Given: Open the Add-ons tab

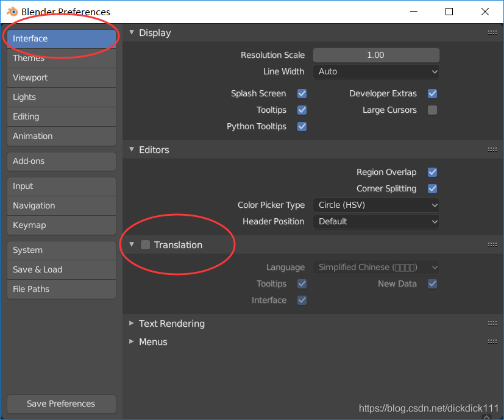Looking at the screenshot, I should point(62,161).
